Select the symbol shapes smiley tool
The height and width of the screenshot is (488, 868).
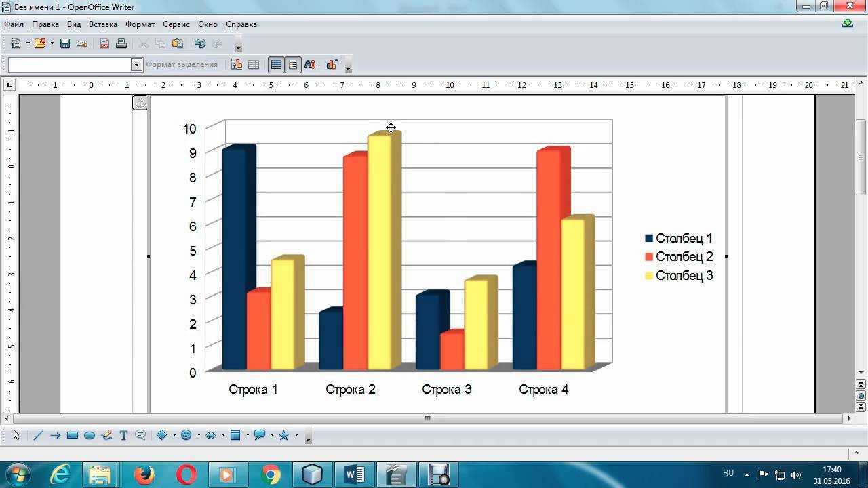186,435
